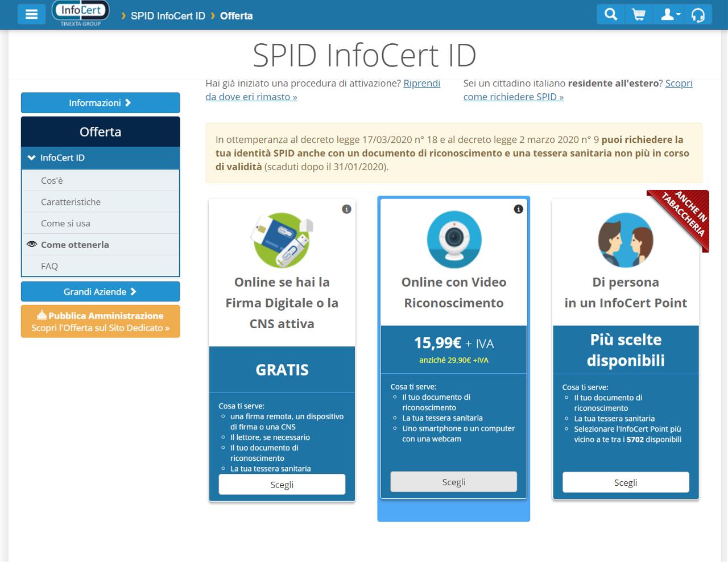Click the headset support icon
Viewport: 728px width, 562px height.
[x=698, y=14]
